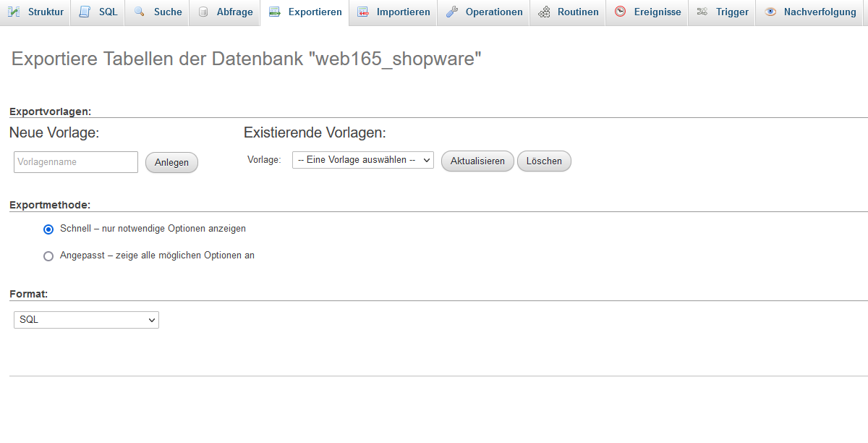Click the Suche magnifier icon
This screenshot has height=443, width=868.
140,12
